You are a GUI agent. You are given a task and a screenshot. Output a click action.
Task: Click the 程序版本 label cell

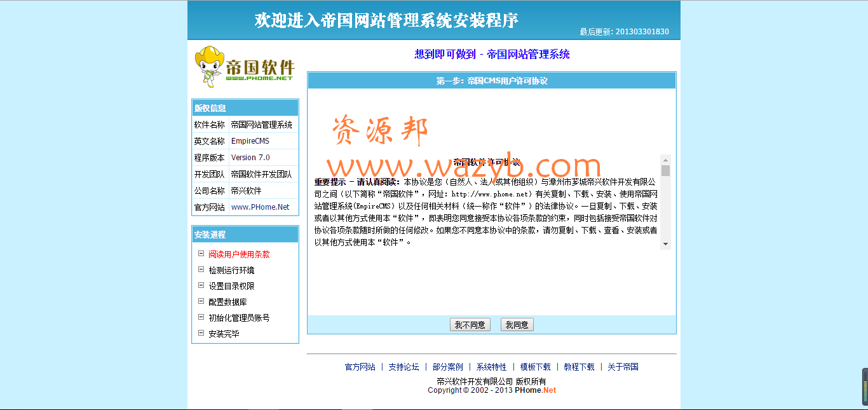[210, 158]
